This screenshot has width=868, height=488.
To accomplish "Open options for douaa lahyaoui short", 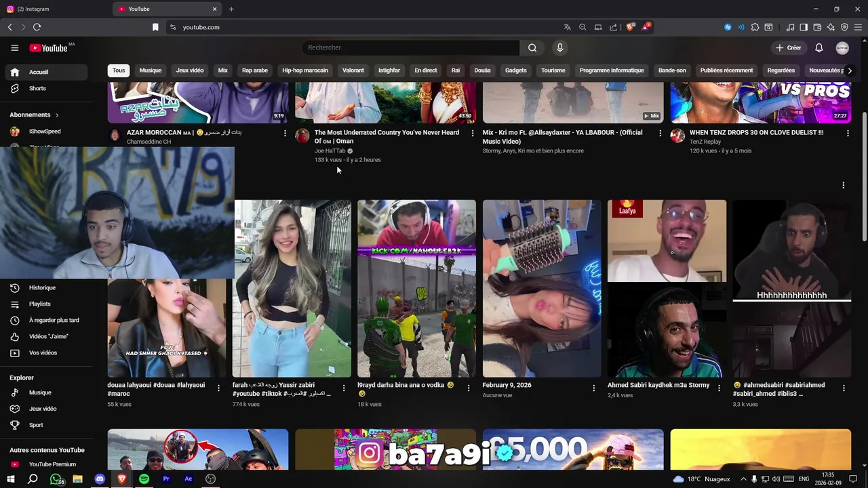I will 218,388.
